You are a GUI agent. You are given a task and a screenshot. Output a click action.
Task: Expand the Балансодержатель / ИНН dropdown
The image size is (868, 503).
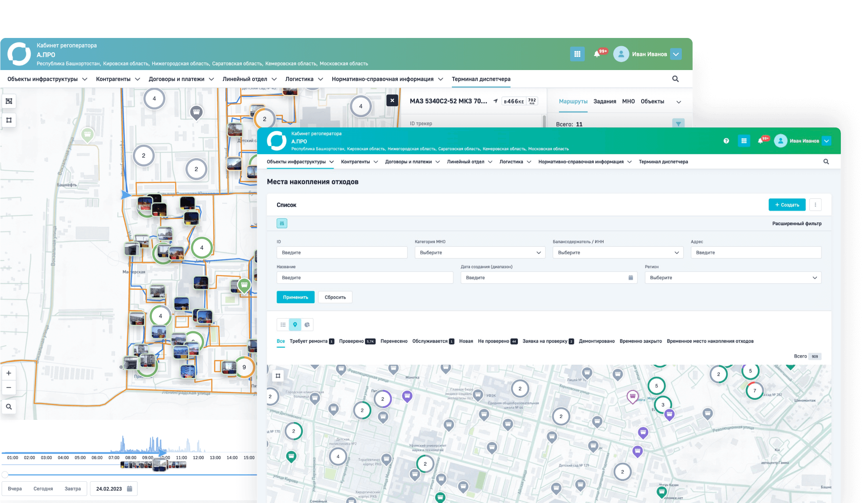617,253
